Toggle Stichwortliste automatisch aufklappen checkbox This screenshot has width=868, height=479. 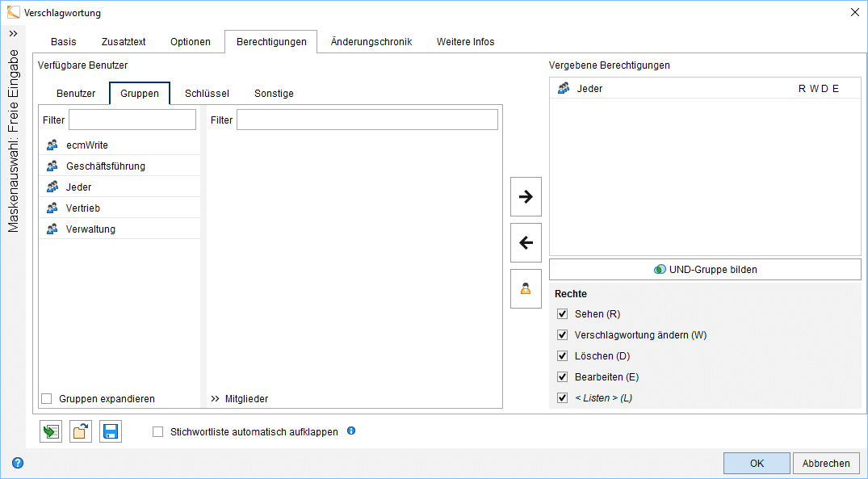click(158, 432)
